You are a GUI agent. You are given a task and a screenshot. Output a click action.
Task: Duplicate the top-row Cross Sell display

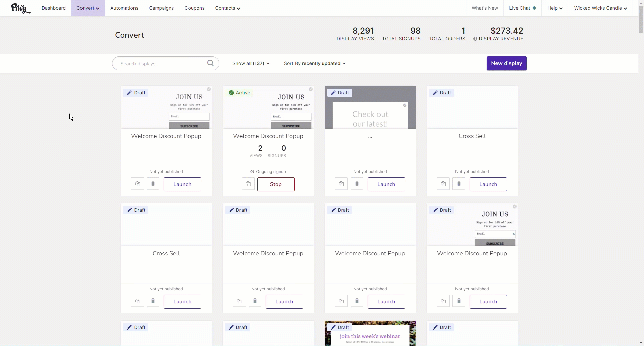[x=443, y=184]
